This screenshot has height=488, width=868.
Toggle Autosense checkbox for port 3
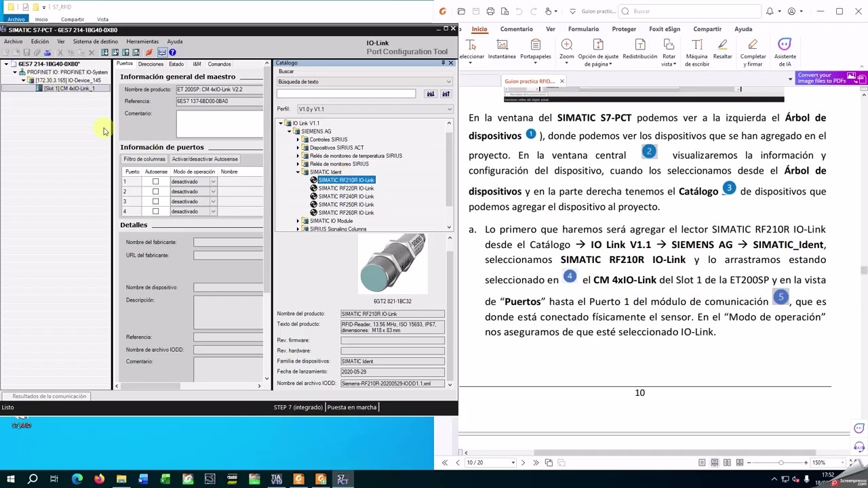point(155,201)
